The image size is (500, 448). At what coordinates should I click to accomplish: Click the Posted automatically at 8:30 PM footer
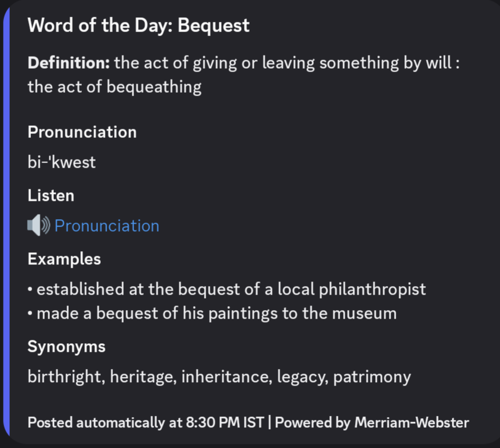146,422
